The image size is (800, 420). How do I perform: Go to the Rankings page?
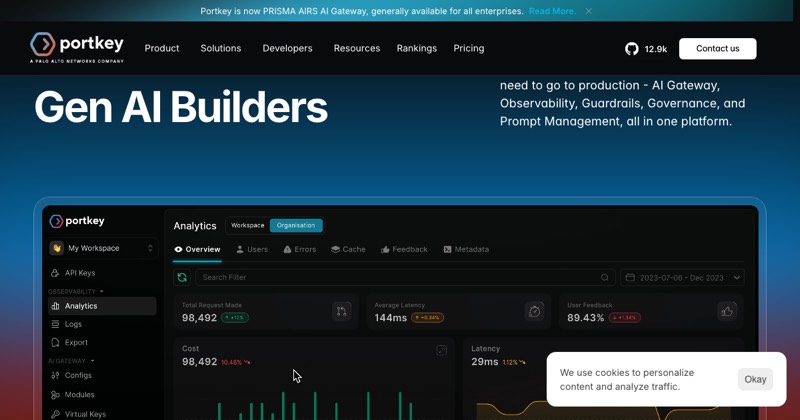417,48
